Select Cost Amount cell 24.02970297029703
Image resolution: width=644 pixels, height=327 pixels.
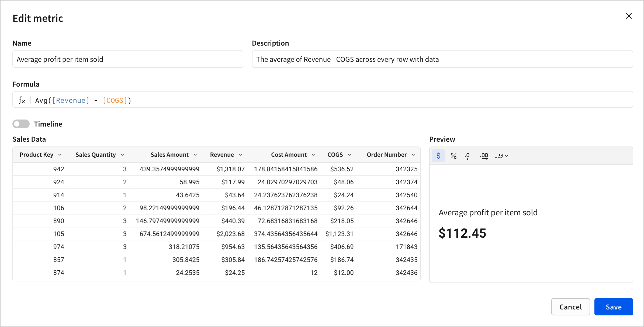[288, 182]
